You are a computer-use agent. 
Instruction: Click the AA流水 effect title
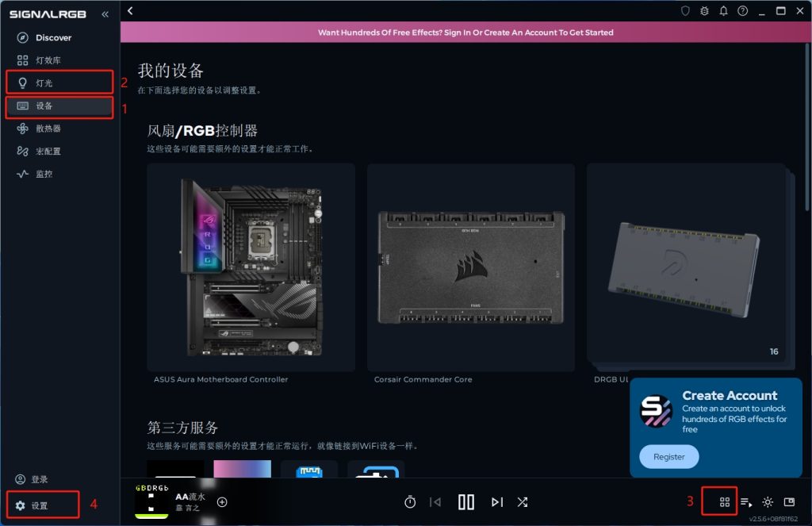[190, 497]
